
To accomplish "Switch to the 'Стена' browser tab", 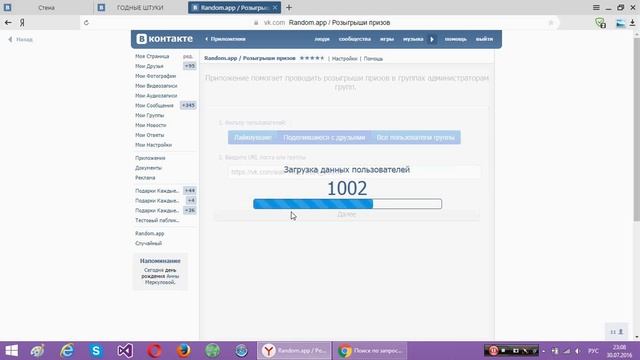I will click(x=46, y=7).
